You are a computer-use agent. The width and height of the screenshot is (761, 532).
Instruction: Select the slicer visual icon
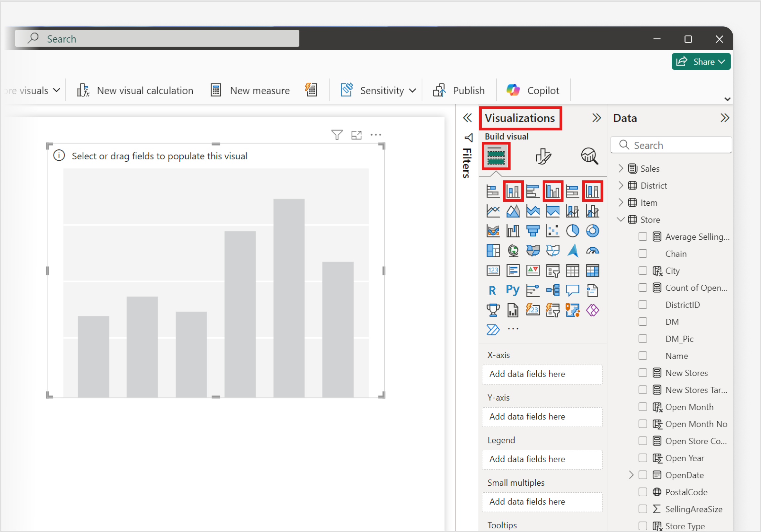coord(553,270)
